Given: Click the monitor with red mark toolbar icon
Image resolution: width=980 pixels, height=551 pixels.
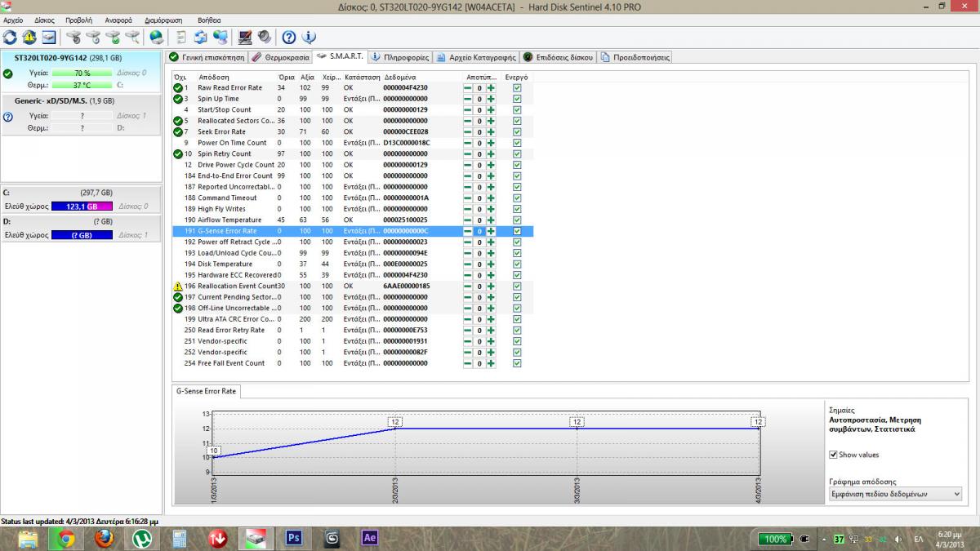Looking at the screenshot, I should pos(244,37).
